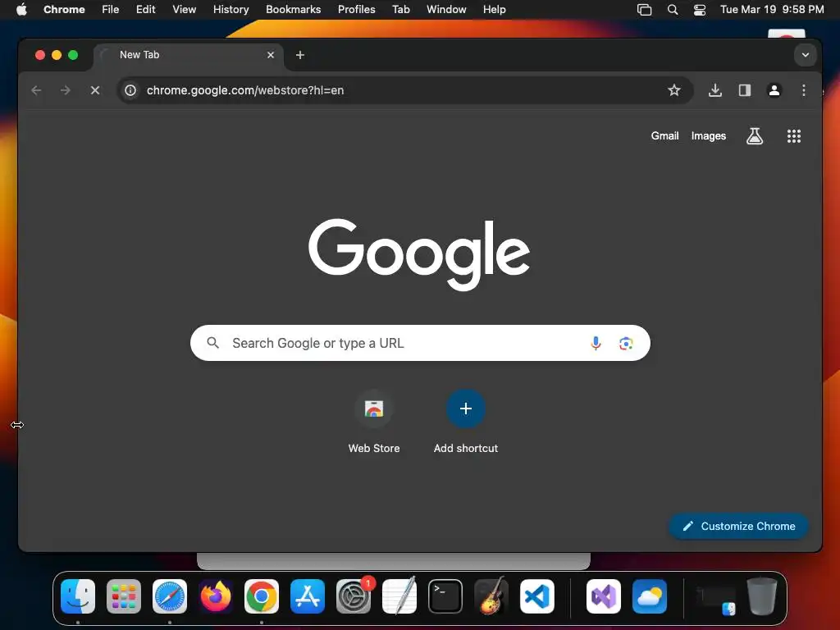Click Chrome icon in the Dock
840x630 pixels.
point(262,596)
